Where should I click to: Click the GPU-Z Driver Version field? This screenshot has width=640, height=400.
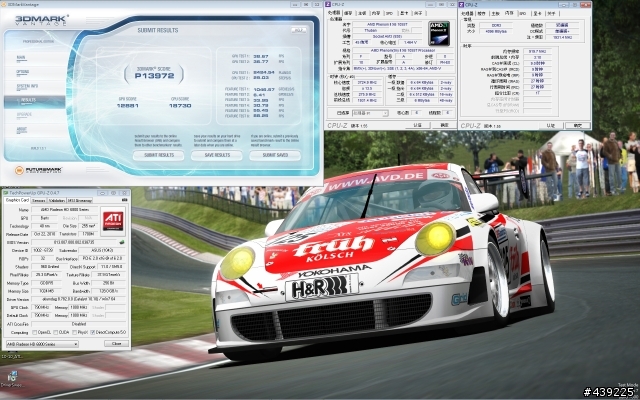pyautogui.click(x=78, y=299)
